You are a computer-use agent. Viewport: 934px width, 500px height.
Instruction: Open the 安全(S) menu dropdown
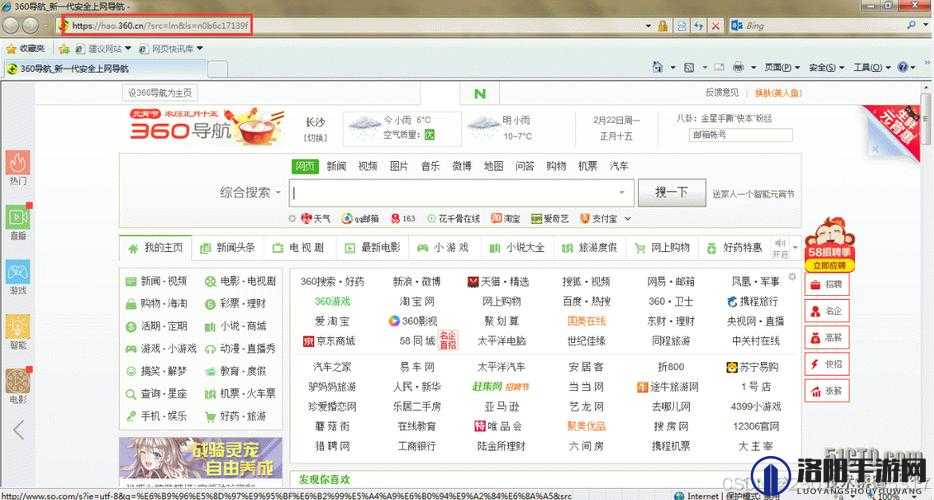[x=827, y=67]
